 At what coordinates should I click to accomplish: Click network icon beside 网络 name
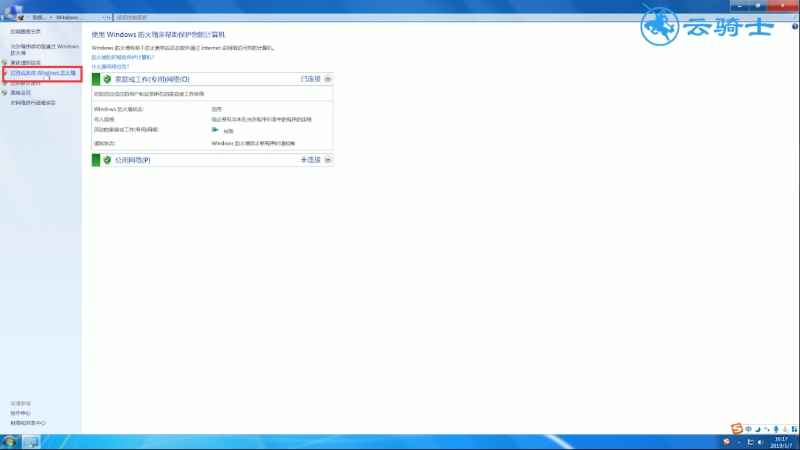click(215, 130)
